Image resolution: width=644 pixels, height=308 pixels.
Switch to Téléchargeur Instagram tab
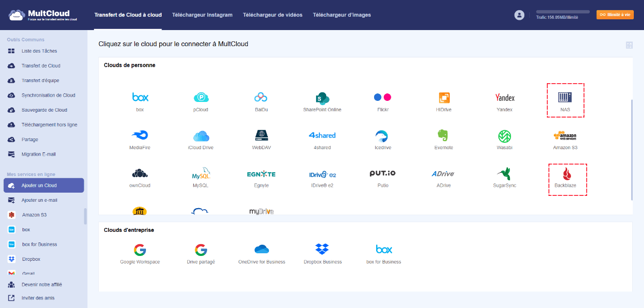tap(202, 15)
